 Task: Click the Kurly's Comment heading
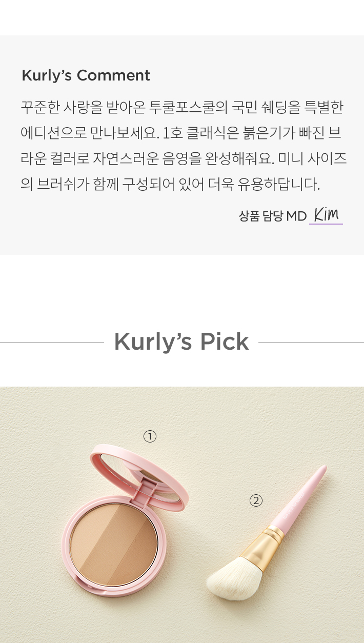[86, 75]
